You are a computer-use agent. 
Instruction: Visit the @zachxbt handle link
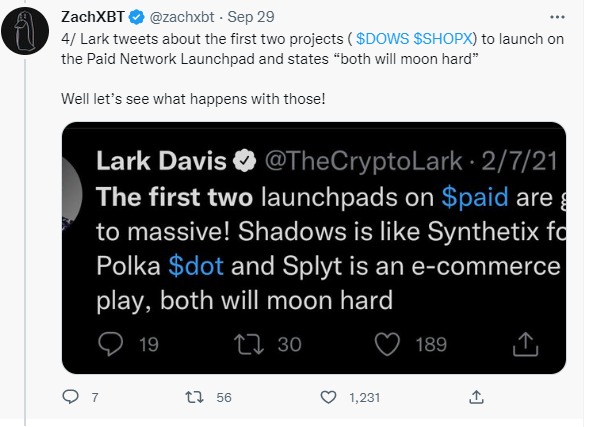[x=185, y=17]
